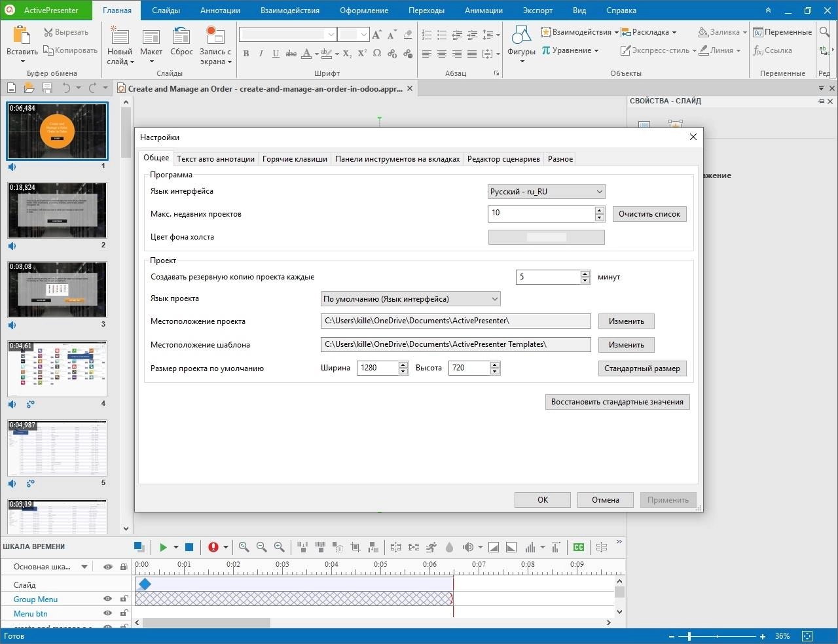Click the new project icon in quick toolbar
Screen dimensions: 838x644
click(x=11, y=88)
